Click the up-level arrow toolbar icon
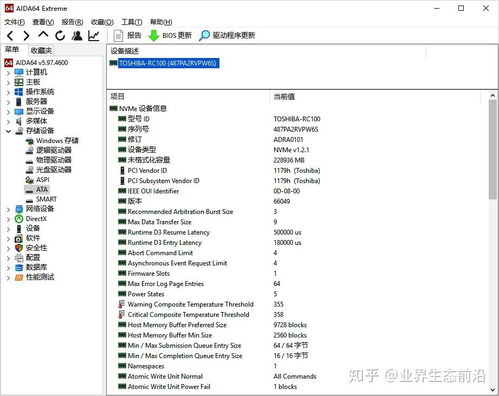Viewport: 499px width, 396px height. (x=43, y=34)
